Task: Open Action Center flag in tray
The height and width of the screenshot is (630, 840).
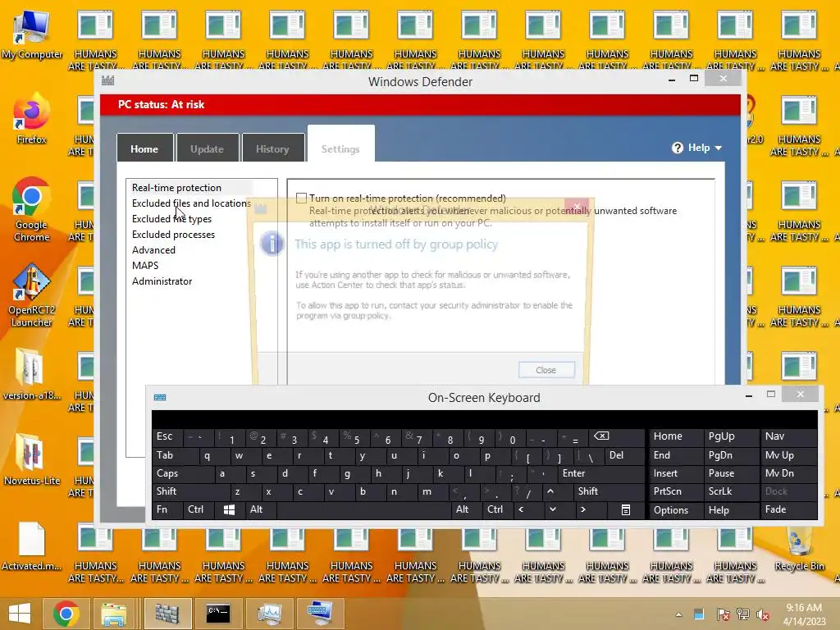Action: [723, 614]
